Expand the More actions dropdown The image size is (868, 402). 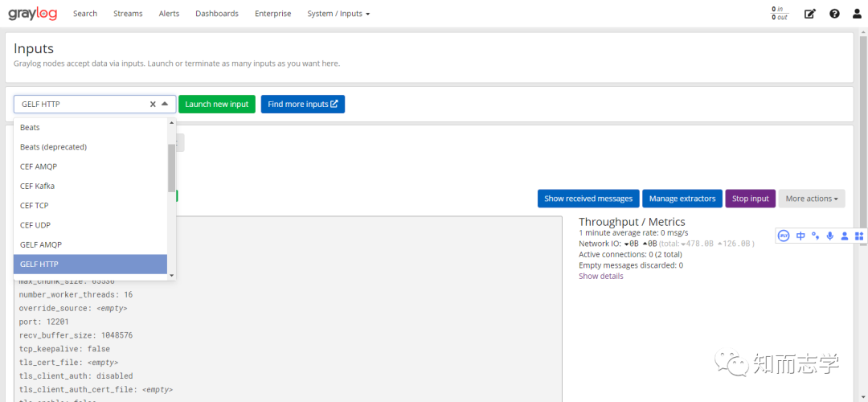pyautogui.click(x=812, y=199)
